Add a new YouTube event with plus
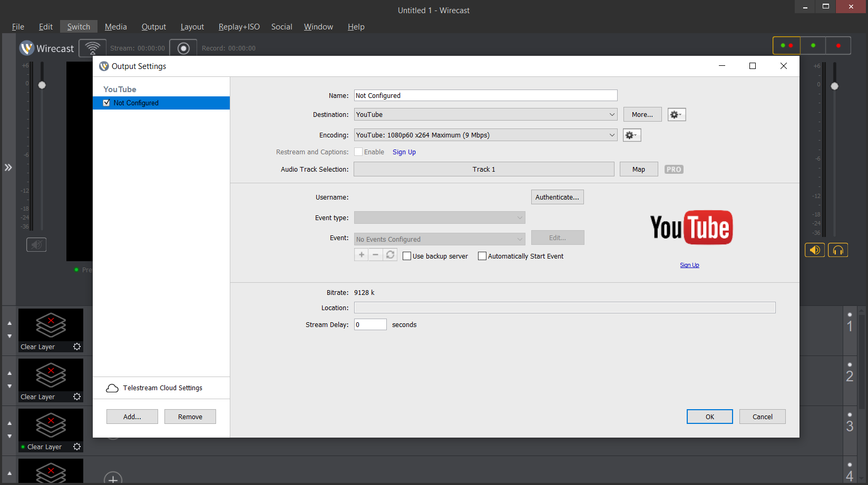This screenshot has width=868, height=485. (x=362, y=255)
